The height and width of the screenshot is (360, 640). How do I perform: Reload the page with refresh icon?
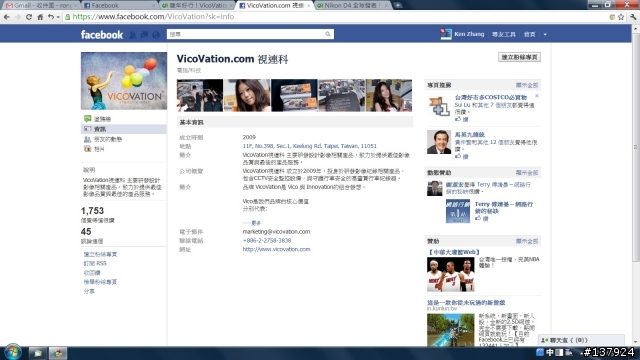coord(29,17)
